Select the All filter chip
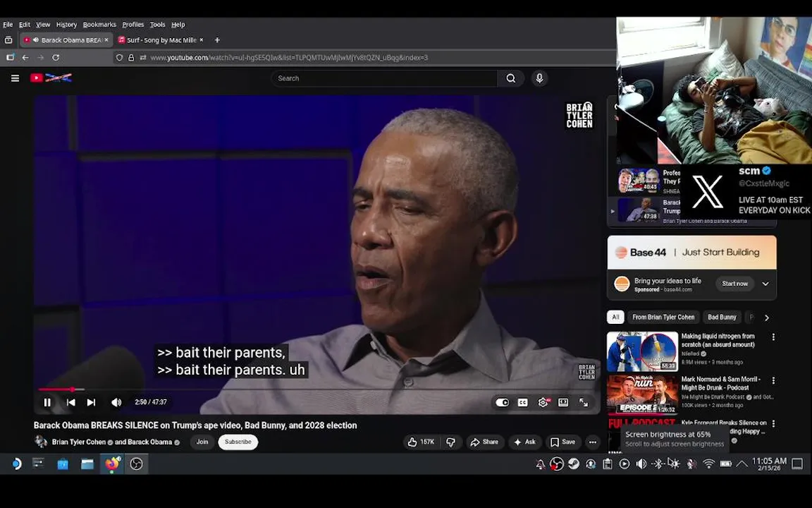Image resolution: width=812 pixels, height=508 pixels. coord(615,317)
